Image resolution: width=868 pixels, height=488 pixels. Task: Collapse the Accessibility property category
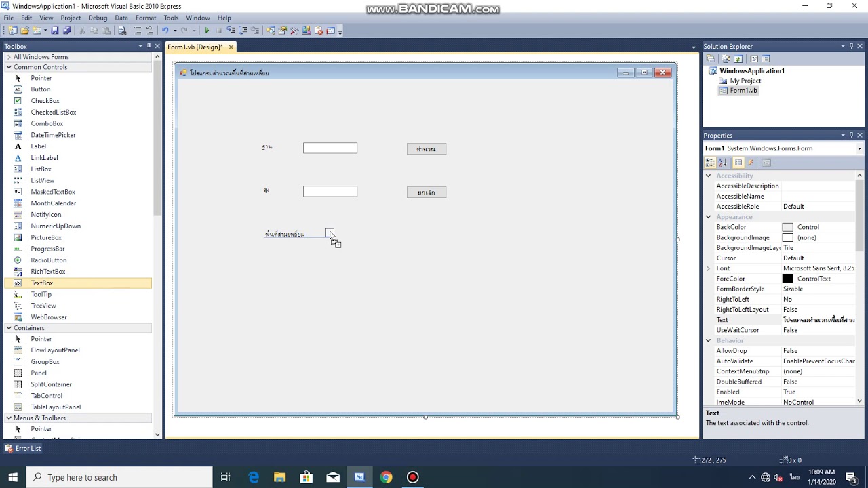[708, 176]
